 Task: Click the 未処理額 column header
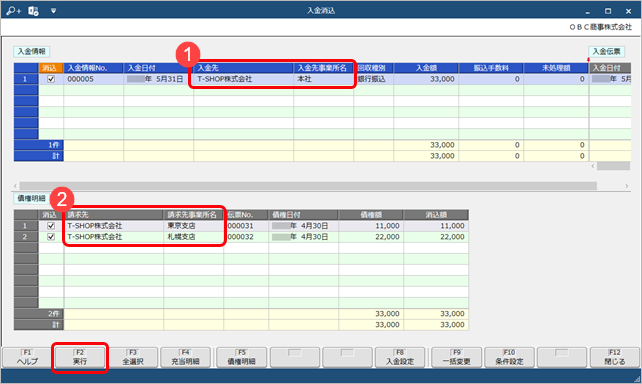click(556, 68)
